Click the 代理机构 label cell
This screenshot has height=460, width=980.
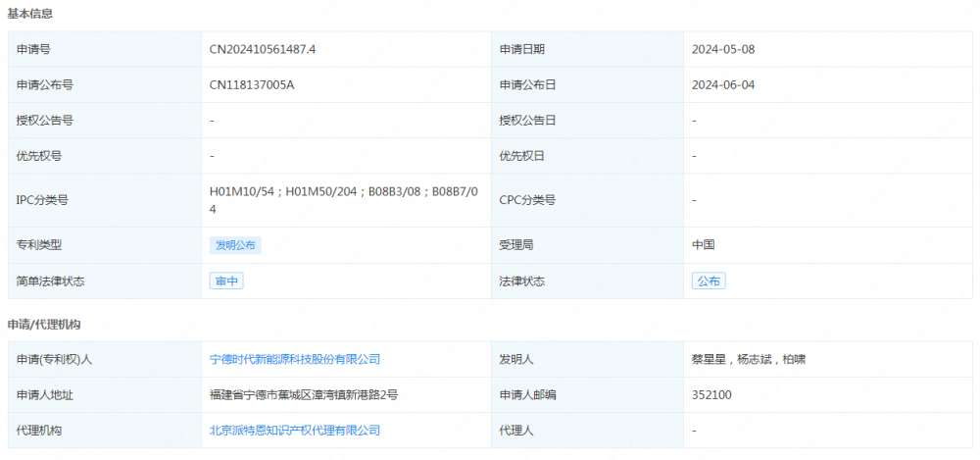click(x=105, y=431)
